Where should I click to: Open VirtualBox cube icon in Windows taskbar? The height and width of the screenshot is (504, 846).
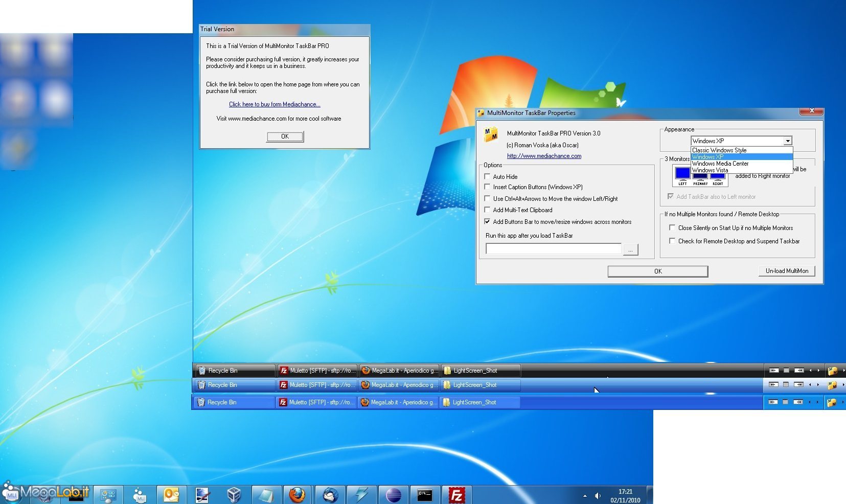[234, 495]
